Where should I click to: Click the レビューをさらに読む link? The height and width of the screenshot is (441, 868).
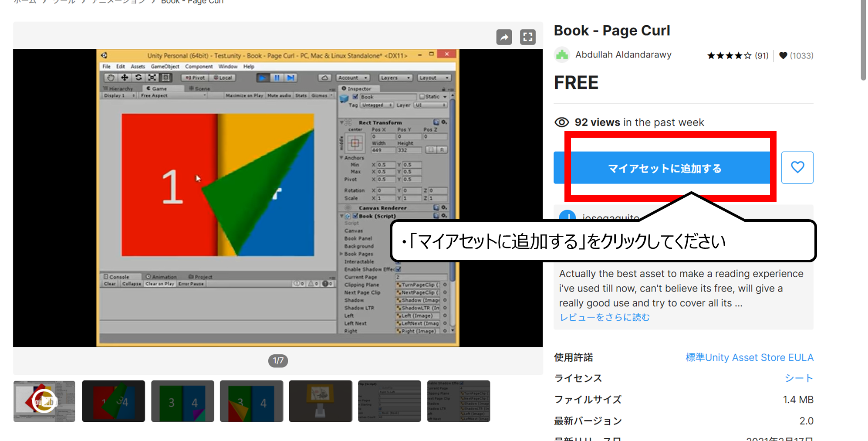tap(605, 317)
